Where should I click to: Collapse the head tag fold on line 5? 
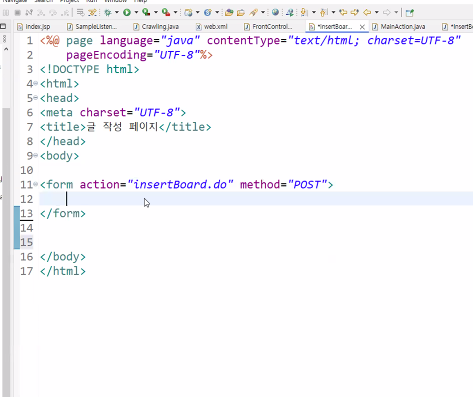(36, 98)
